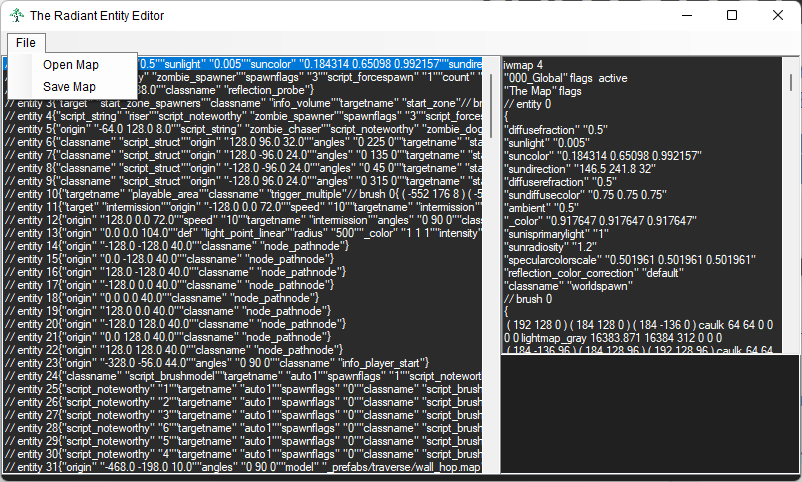
Task: Click the sunisprimarylight 1 line
Action: 556,234
